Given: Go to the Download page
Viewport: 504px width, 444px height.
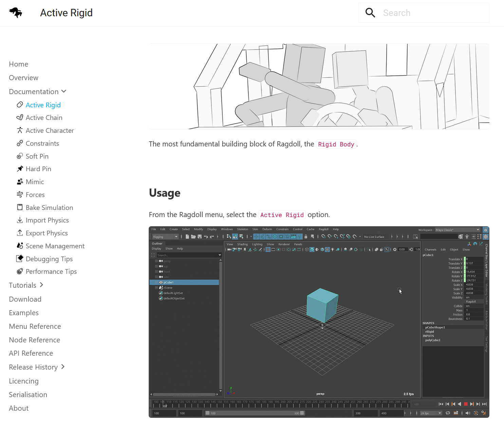Looking at the screenshot, I should pos(25,299).
